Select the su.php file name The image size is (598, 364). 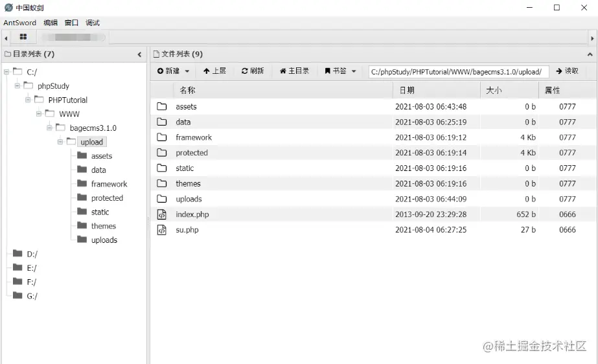[187, 230]
